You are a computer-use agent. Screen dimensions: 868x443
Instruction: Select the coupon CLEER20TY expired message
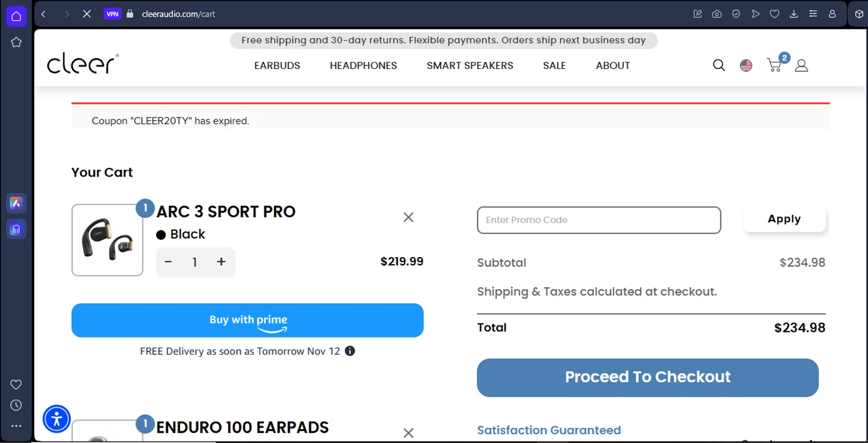(170, 121)
